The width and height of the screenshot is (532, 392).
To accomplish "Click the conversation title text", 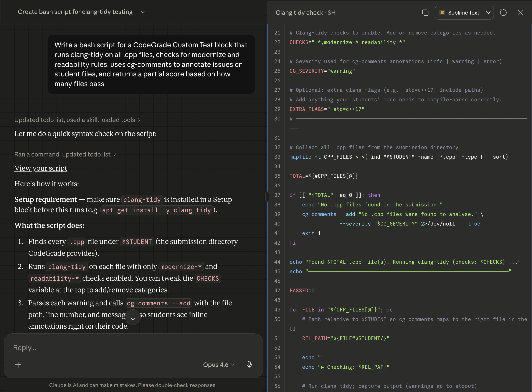I will (x=75, y=12).
